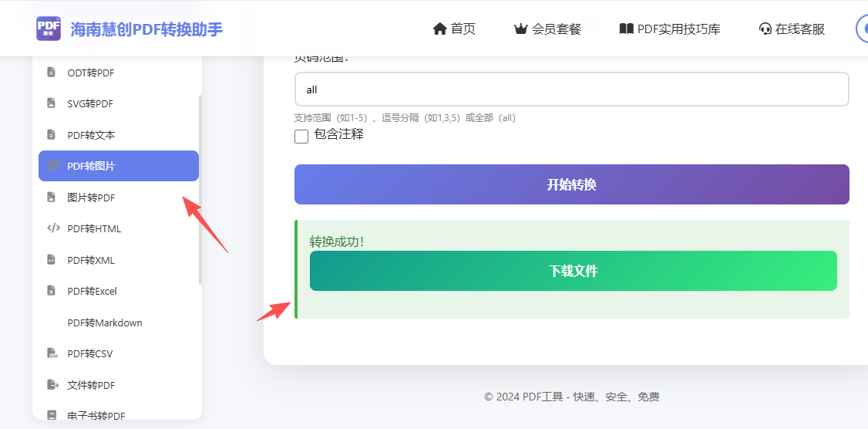This screenshot has width=868, height=429.
Task: Click the crown icon beside 会员套餐
Action: (x=520, y=29)
